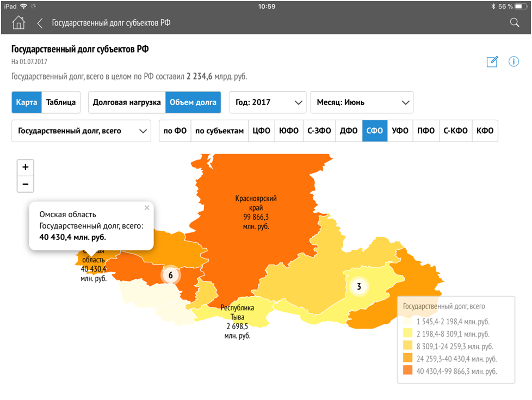Switch to the УФО district tab
532x400 pixels.
pyautogui.click(x=400, y=131)
